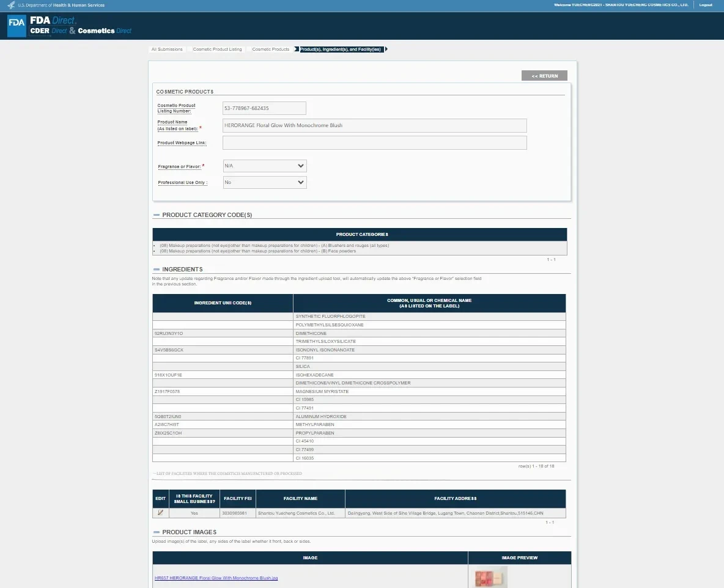
Task: Open the Professional Use Only dropdown
Action: [264, 182]
